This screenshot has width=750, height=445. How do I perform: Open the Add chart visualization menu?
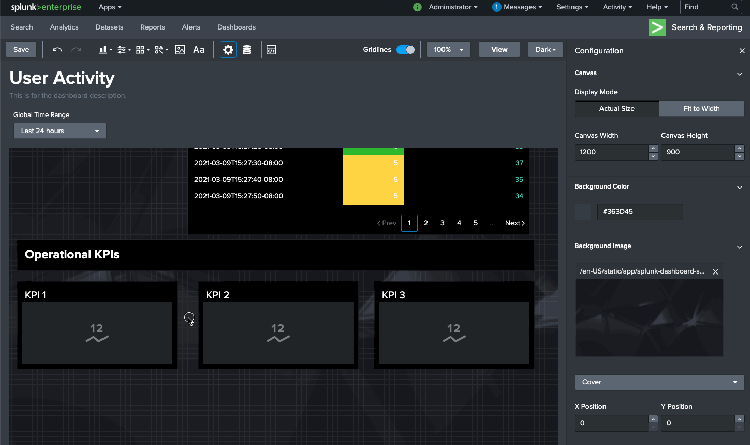pyautogui.click(x=106, y=49)
